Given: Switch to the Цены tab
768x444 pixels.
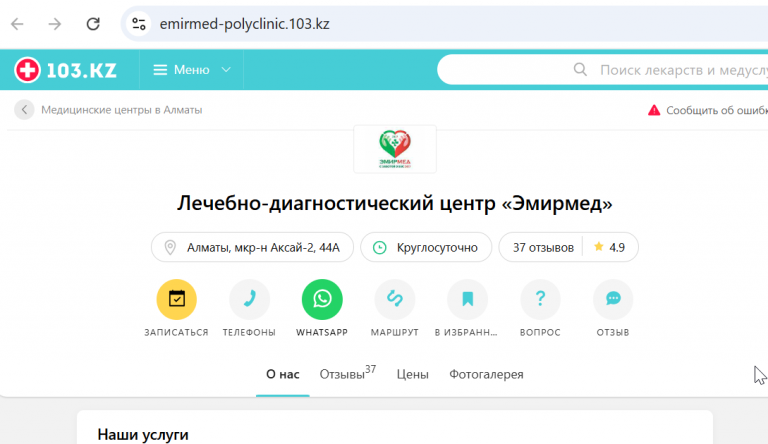Looking at the screenshot, I should 412,374.
